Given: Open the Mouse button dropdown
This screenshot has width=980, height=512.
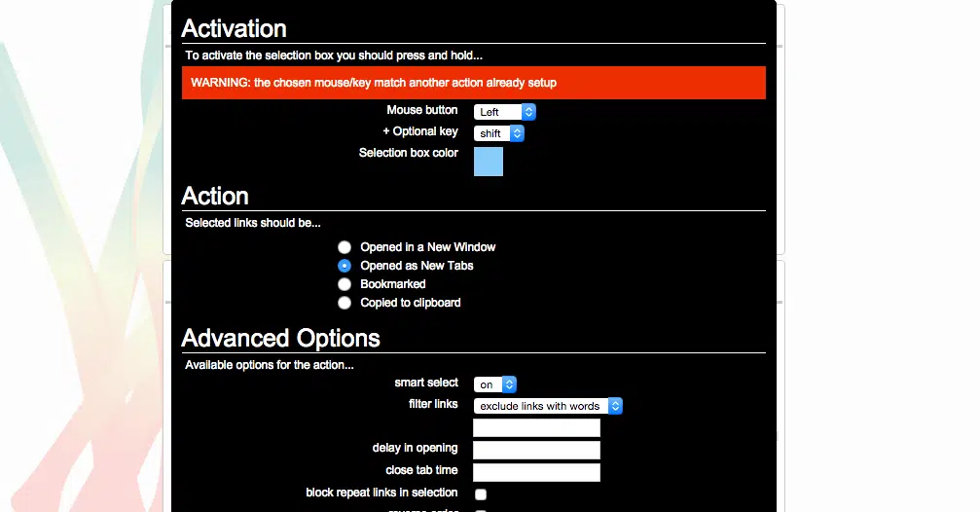Looking at the screenshot, I should coord(504,112).
